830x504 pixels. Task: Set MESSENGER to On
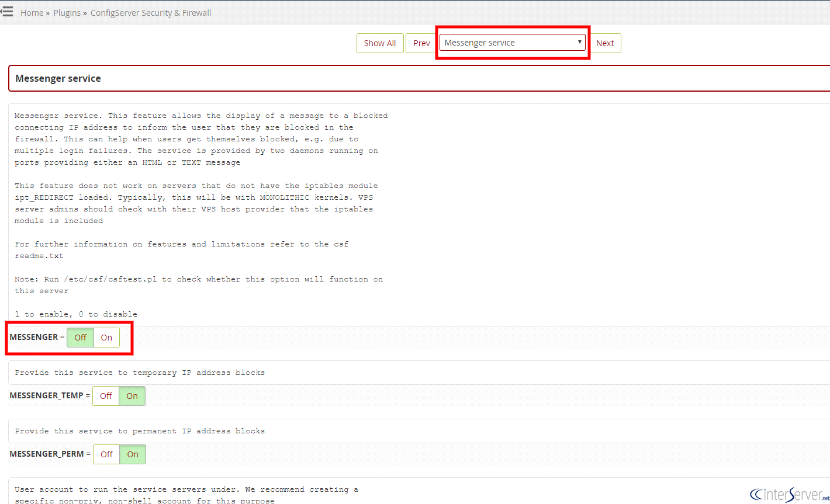pos(106,338)
